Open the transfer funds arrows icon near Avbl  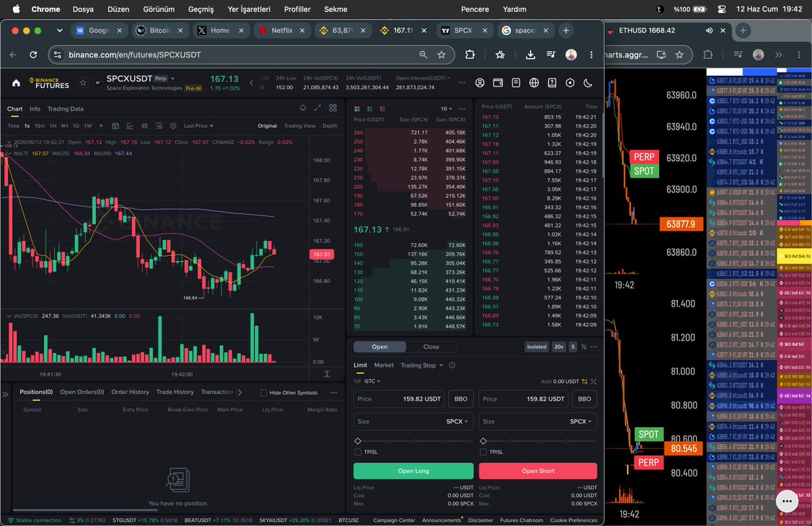pyautogui.click(x=584, y=381)
